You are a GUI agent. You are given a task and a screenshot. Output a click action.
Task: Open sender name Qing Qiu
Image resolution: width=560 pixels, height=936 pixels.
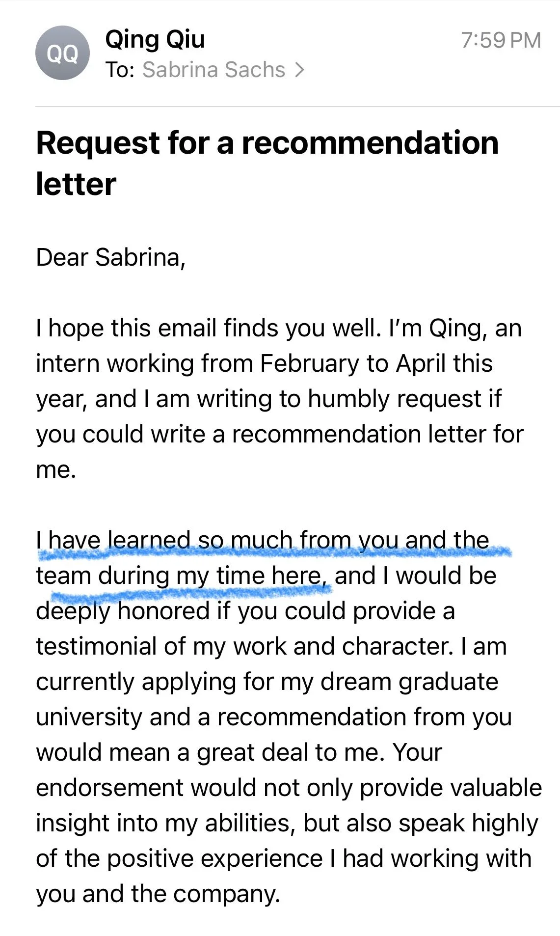coord(155,39)
